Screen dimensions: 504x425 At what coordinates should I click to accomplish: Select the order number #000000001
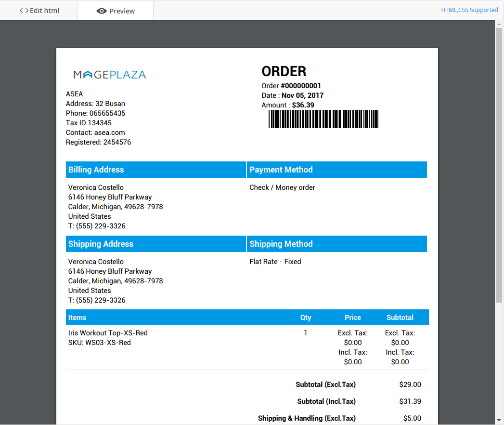tap(301, 86)
